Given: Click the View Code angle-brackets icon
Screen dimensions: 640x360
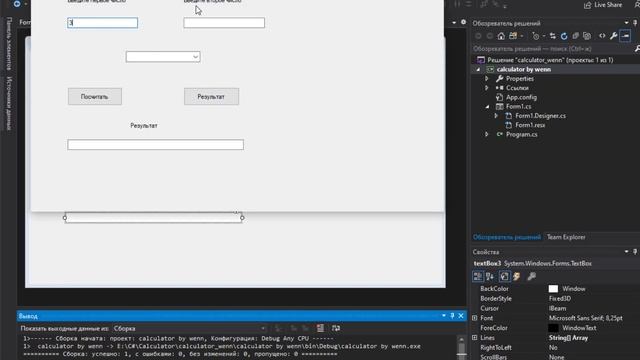Looking at the screenshot, I should tap(602, 36).
